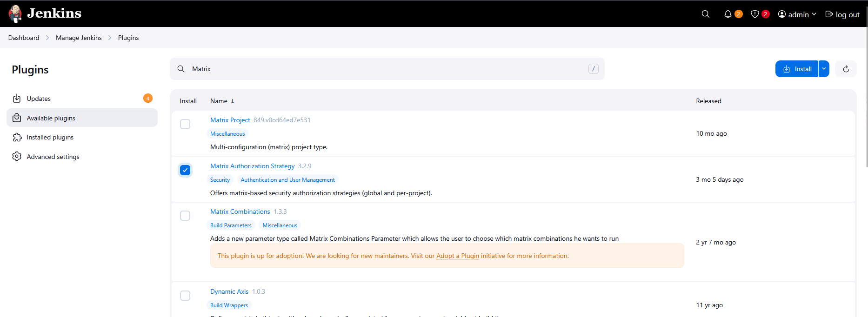Click version text 849.v0cd64ed7e531
This screenshot has width=868, height=317.
tap(282, 120)
